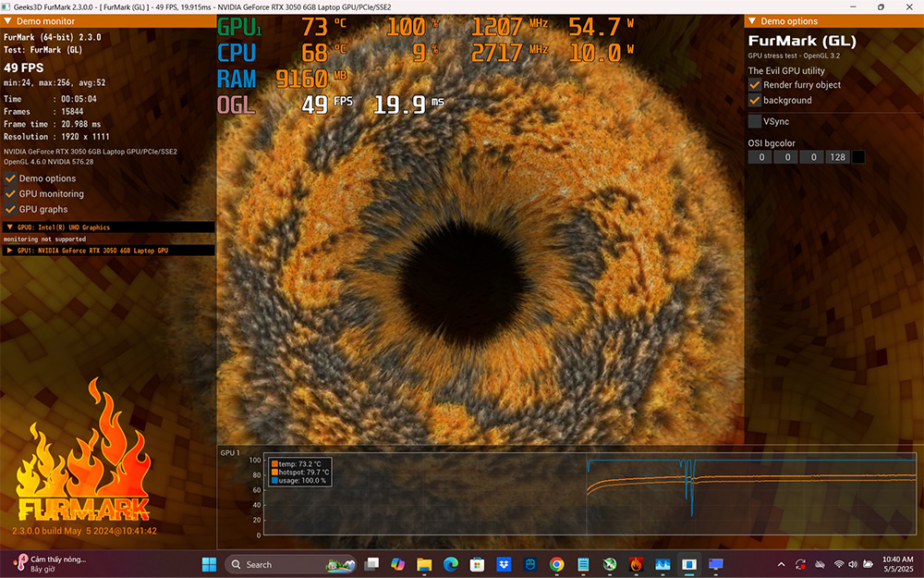Screen dimensions: 924x578
Task: Click the first OSI bgcolor value field
Action: tap(760, 157)
